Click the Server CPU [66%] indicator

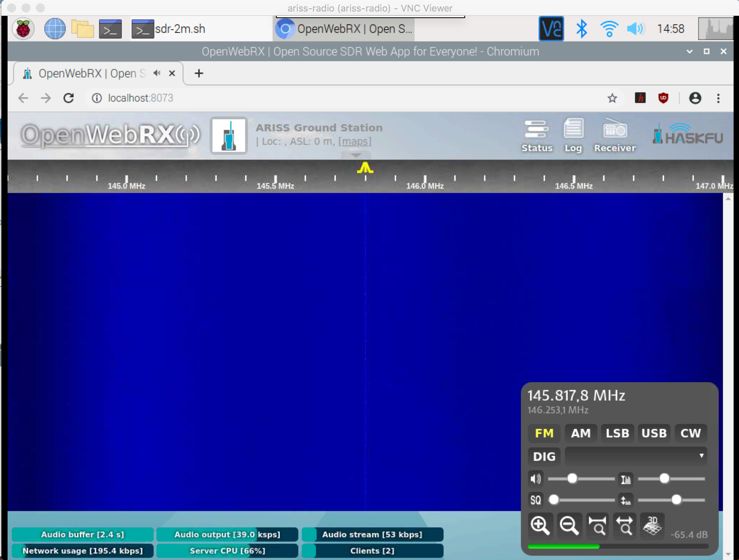pyautogui.click(x=227, y=551)
